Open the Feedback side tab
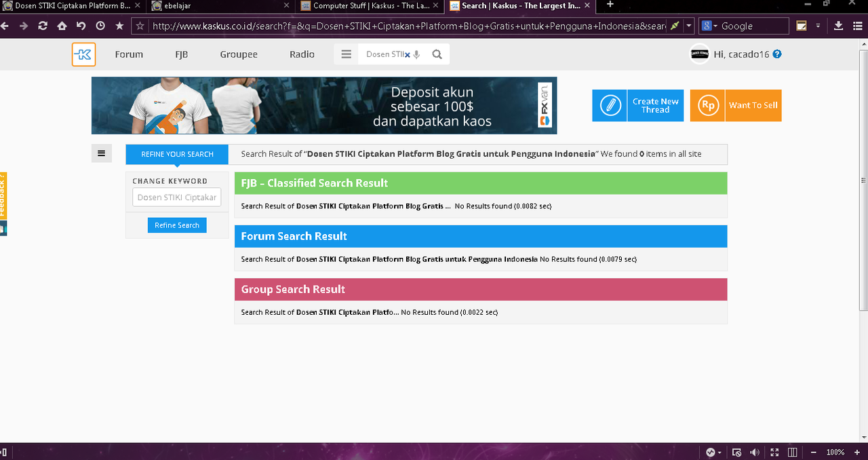This screenshot has height=460, width=868. click(3, 195)
